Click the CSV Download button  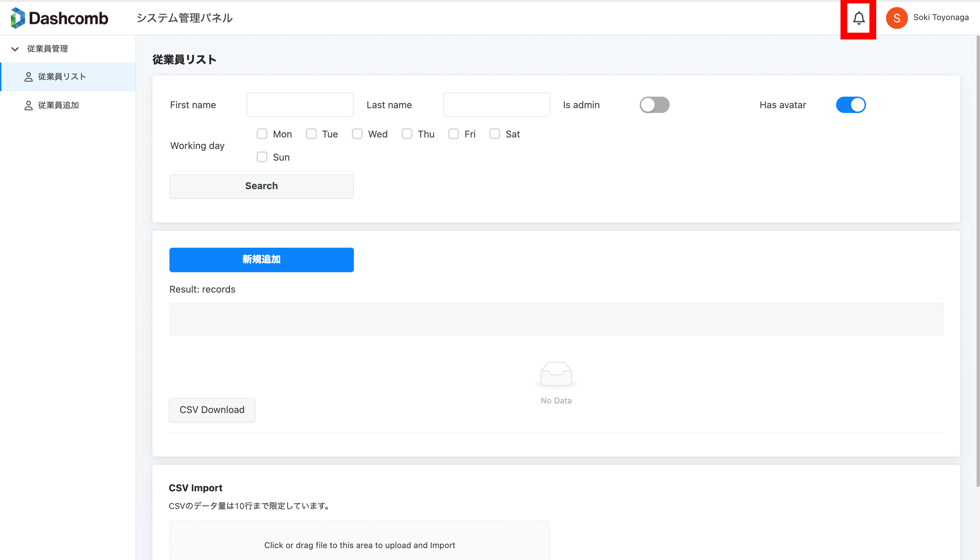click(x=212, y=410)
